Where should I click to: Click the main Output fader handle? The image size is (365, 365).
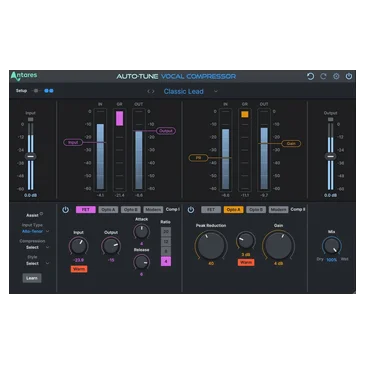click(x=330, y=156)
